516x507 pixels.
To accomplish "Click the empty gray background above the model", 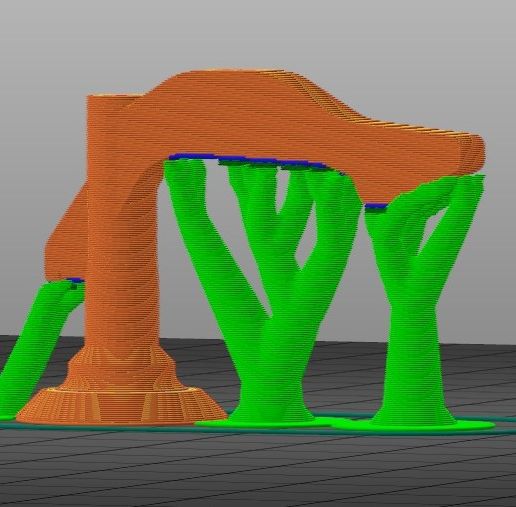I will pos(258,33).
